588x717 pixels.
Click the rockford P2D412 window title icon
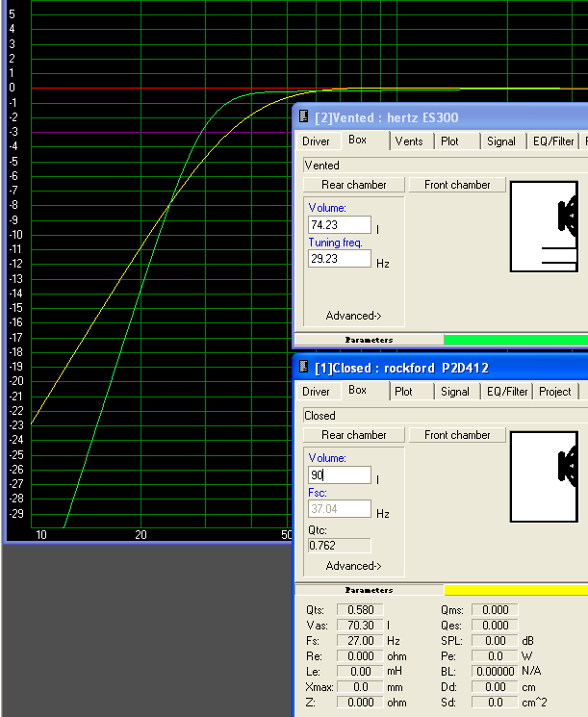(303, 367)
